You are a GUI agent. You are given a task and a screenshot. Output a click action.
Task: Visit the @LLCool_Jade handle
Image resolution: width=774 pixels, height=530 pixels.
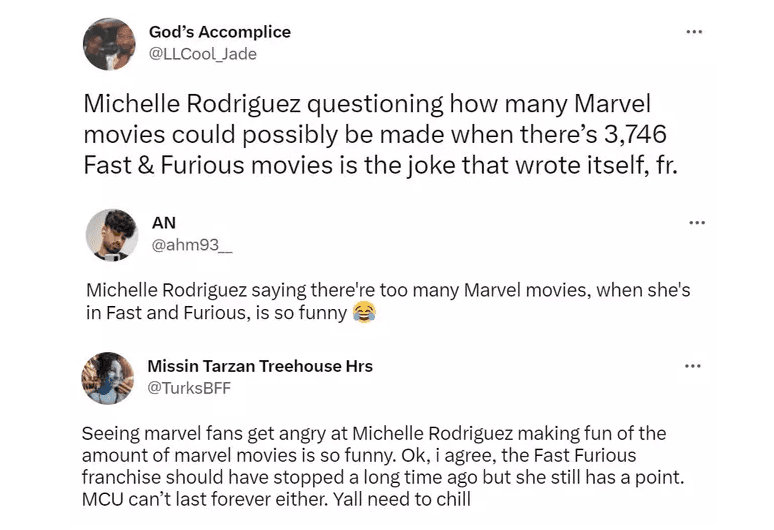tap(202, 54)
